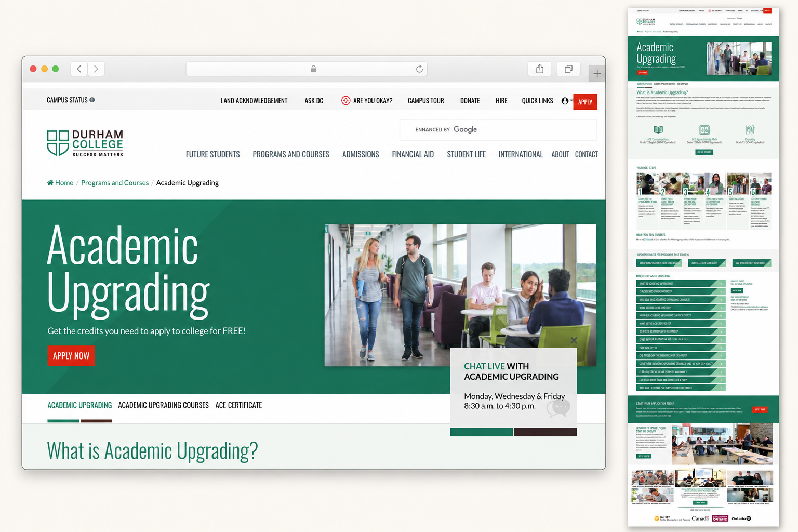Open the Are You Okay link
The width and height of the screenshot is (798, 532).
[367, 101]
